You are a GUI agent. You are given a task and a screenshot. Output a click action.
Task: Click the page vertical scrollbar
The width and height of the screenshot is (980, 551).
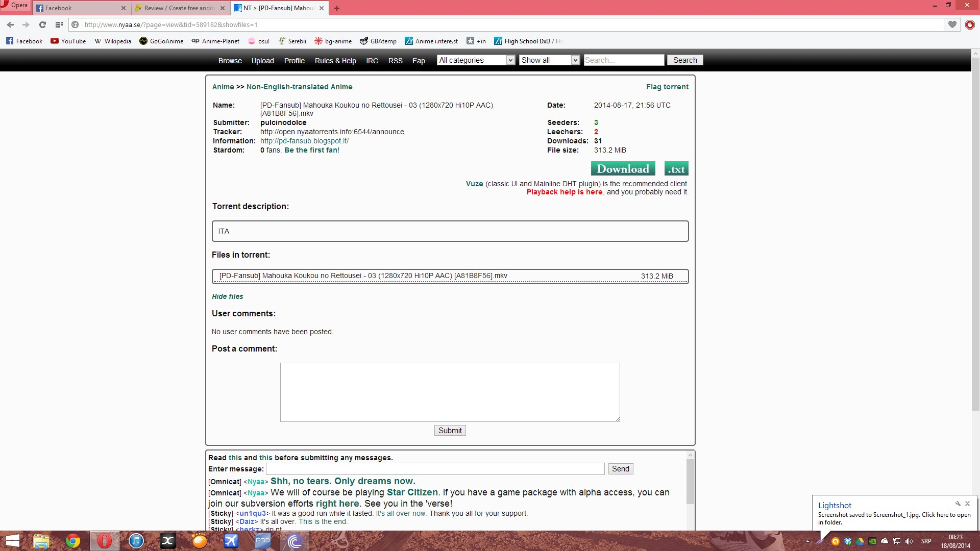point(975,235)
